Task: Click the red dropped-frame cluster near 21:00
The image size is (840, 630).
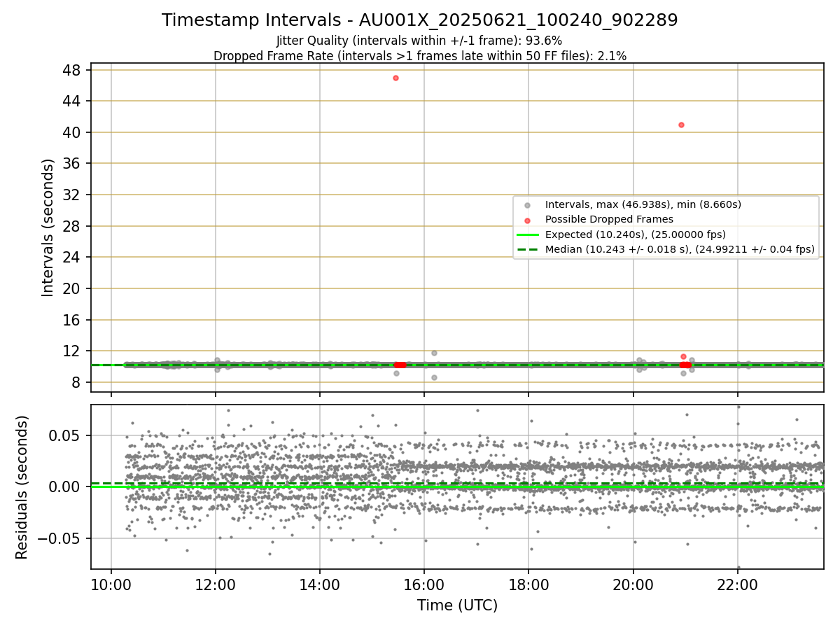Action: [x=685, y=365]
